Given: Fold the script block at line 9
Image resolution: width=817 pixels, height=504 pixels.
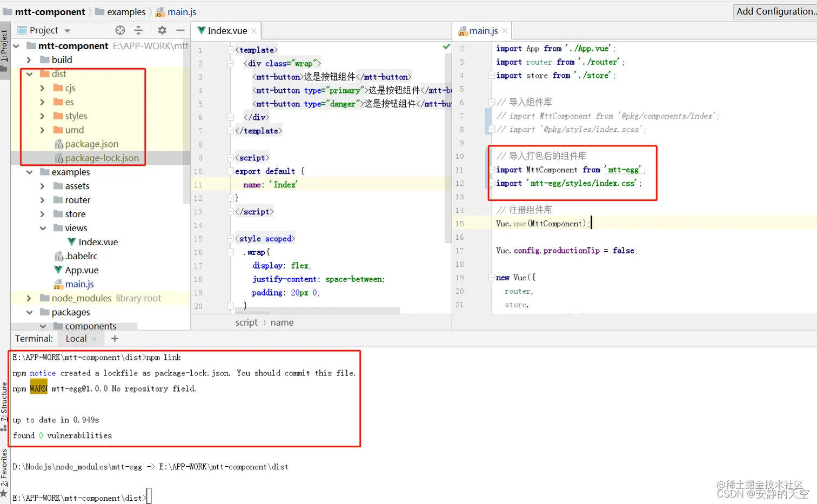Looking at the screenshot, I should (x=231, y=158).
